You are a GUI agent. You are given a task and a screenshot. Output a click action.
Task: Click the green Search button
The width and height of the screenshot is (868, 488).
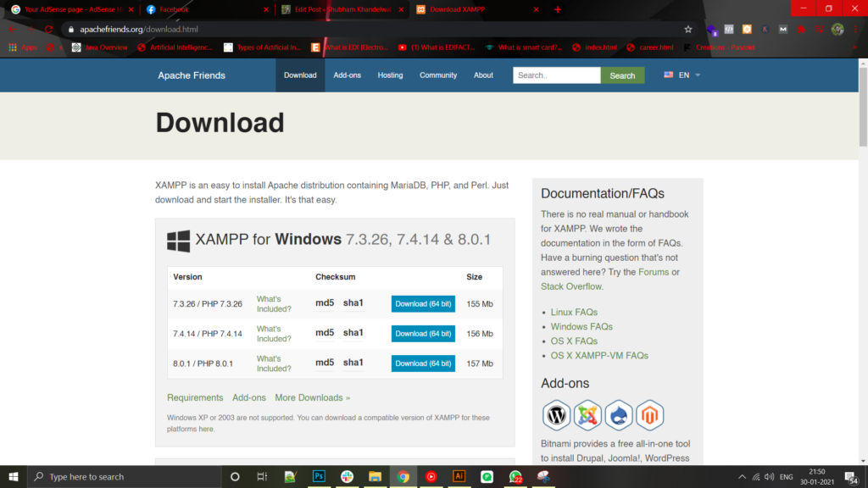(x=622, y=75)
